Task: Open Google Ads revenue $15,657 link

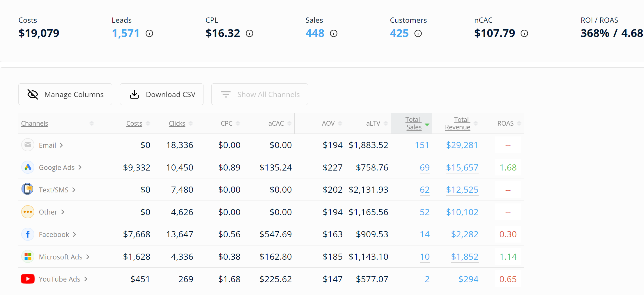Action: click(462, 168)
